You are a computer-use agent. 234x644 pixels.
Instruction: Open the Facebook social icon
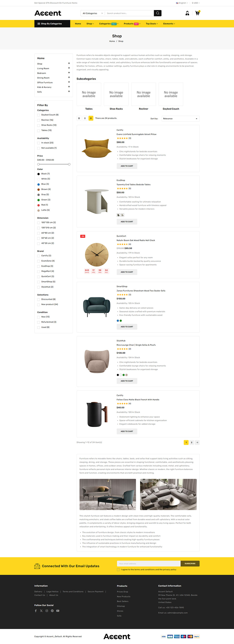pyautogui.click(x=36, y=611)
